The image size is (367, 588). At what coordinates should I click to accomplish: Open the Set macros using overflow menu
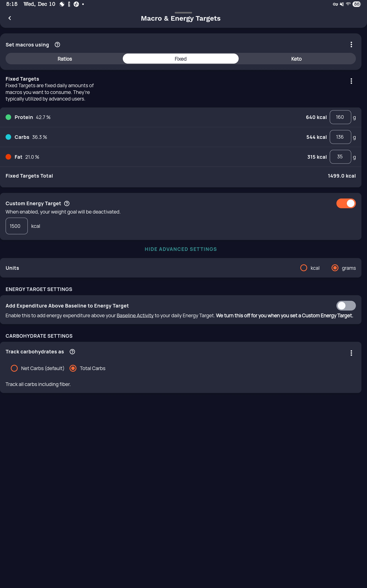click(x=351, y=44)
